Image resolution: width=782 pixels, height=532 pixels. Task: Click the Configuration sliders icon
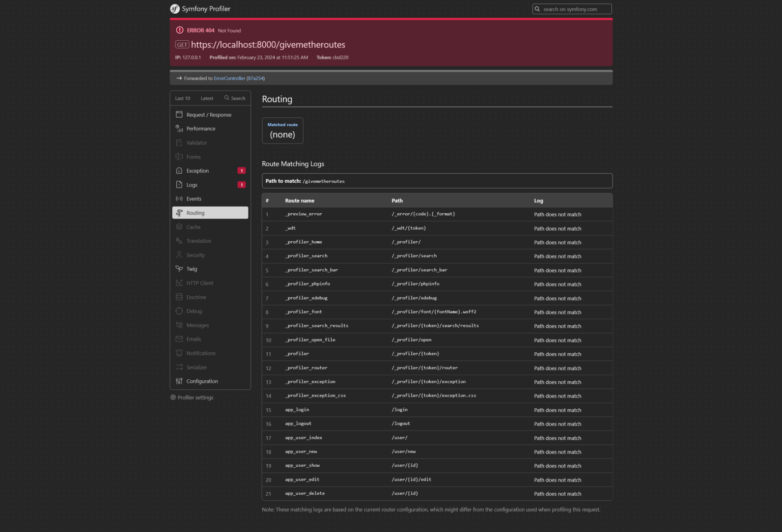click(x=179, y=381)
